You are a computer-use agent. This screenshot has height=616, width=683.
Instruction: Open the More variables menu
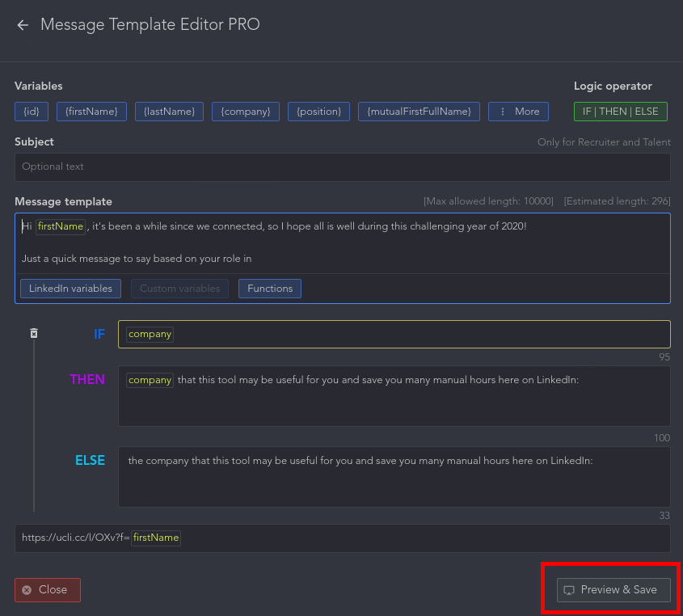(x=518, y=111)
